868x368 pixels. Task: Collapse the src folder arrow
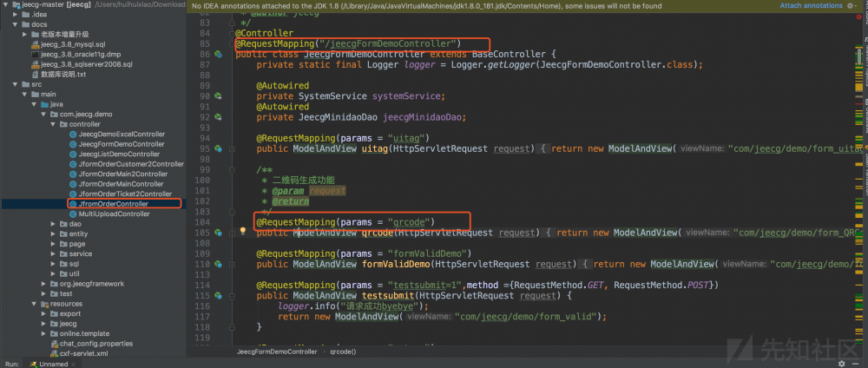[x=16, y=84]
